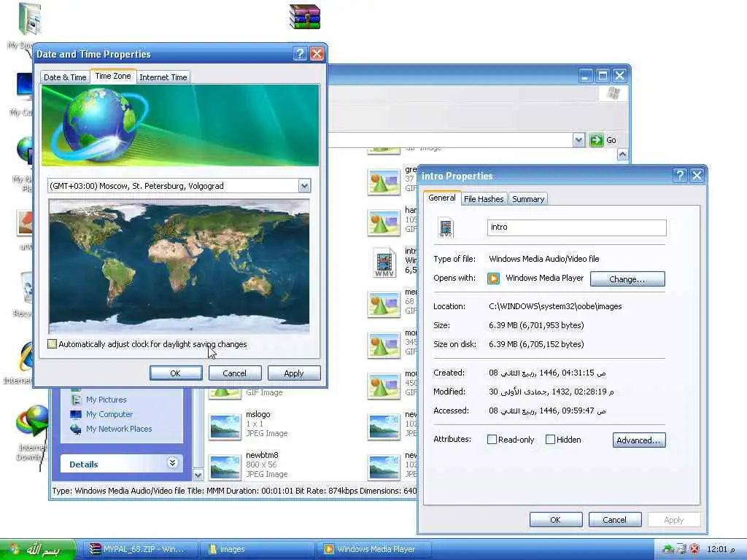
Task: Enable the Read-only attribute
Action: (x=492, y=440)
